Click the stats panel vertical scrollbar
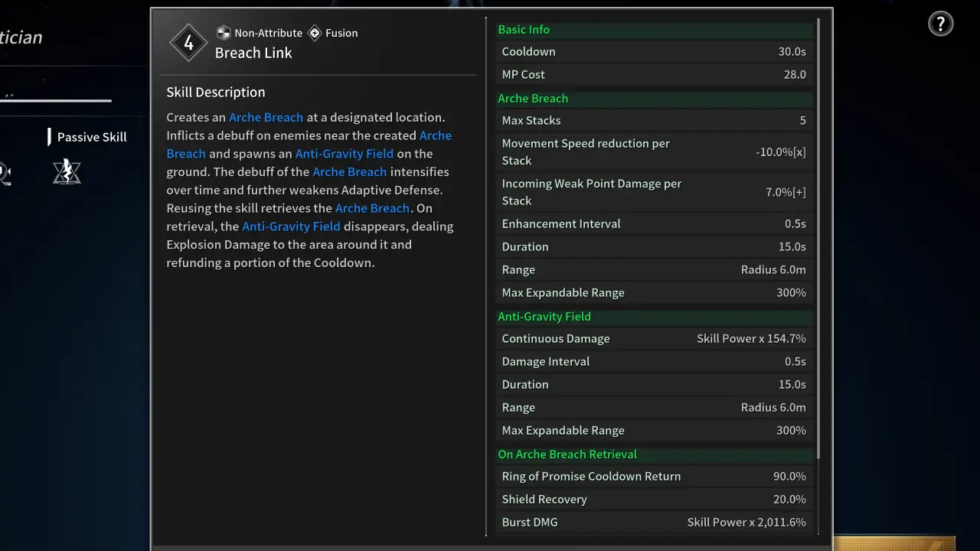This screenshot has height=551, width=980. pyautogui.click(x=818, y=237)
